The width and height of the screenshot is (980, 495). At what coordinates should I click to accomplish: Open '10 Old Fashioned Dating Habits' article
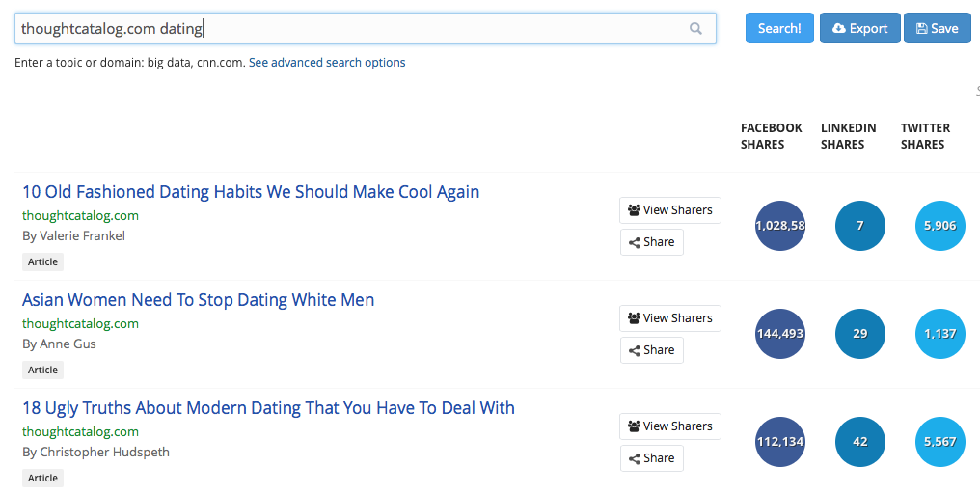(251, 191)
